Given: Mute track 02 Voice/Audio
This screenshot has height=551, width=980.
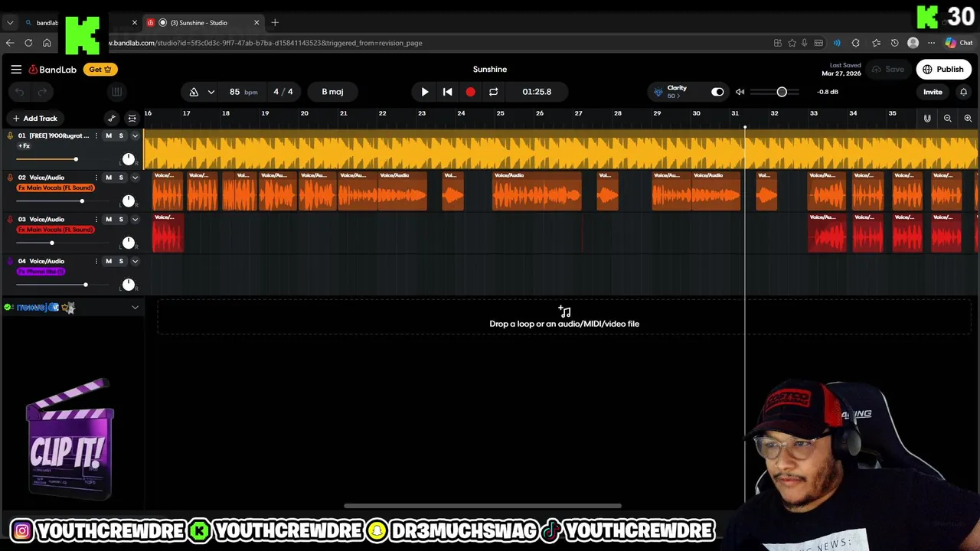Looking at the screenshot, I should (x=108, y=178).
